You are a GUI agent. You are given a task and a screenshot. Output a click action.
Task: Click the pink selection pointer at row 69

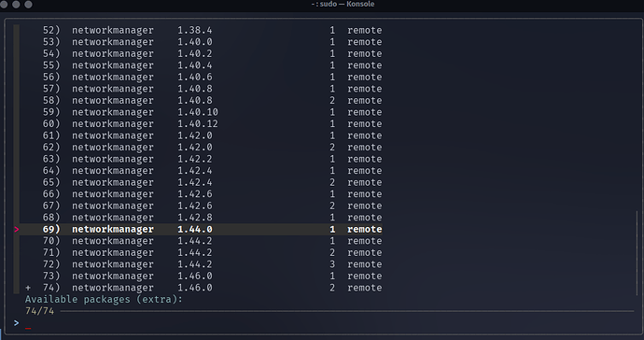coord(17,230)
